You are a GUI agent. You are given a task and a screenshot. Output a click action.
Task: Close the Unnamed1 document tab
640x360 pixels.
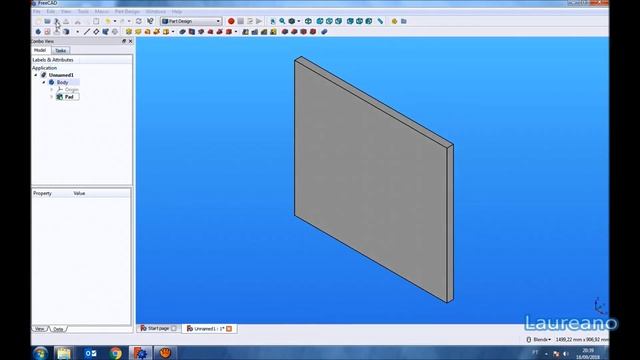[229, 329]
